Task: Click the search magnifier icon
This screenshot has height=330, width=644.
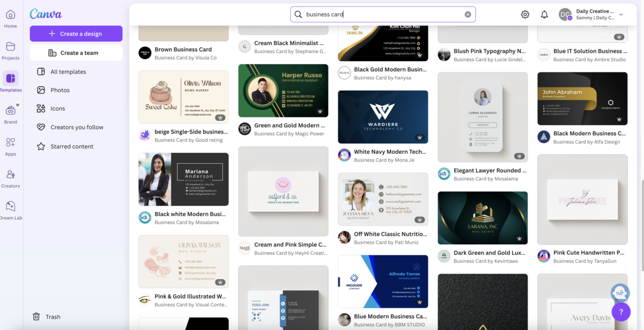Action: 298,14
